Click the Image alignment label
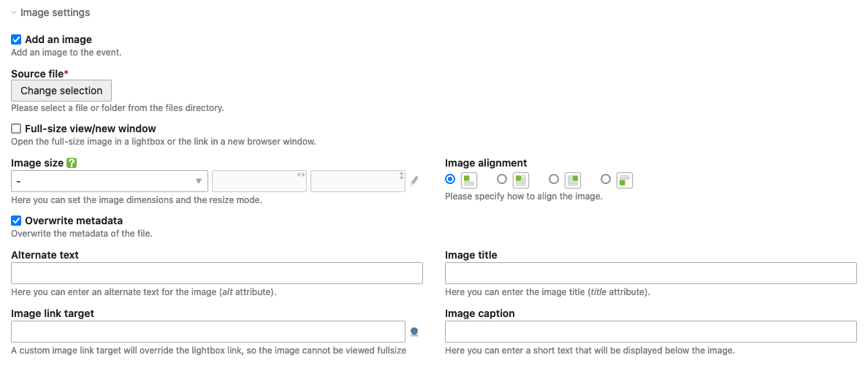 point(486,163)
